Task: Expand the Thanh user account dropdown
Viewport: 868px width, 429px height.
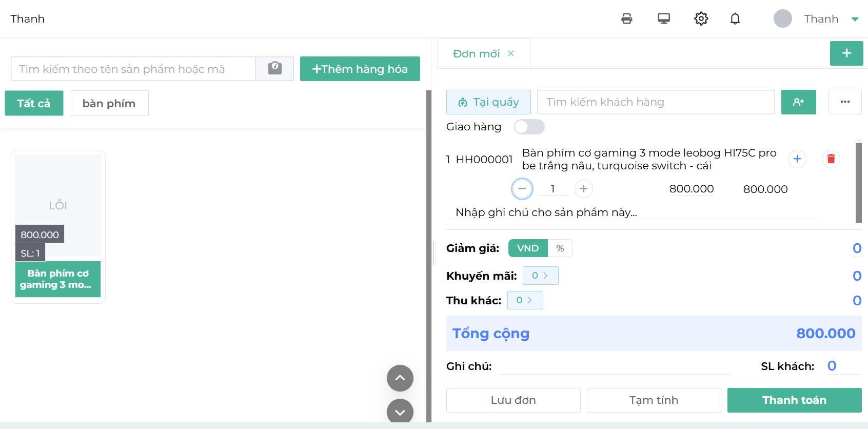Action: 855,19
